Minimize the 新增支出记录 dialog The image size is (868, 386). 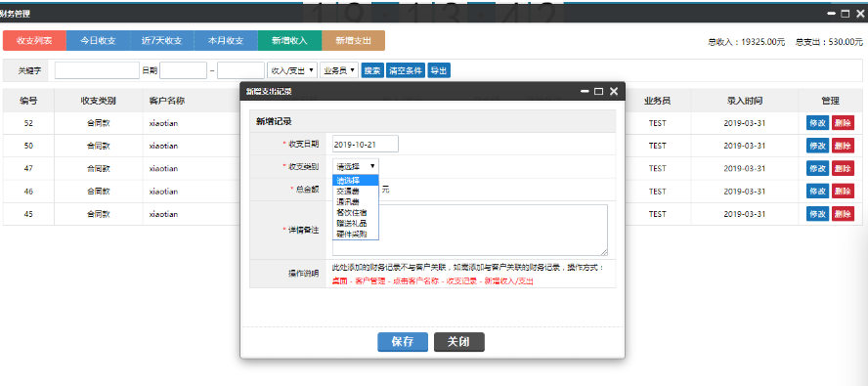tap(584, 92)
